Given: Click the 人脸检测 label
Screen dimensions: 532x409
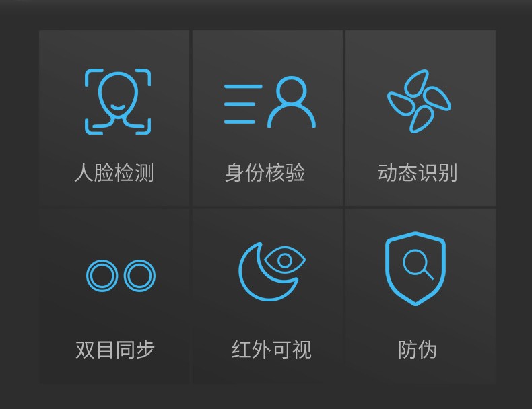Looking at the screenshot, I should pos(114,172).
